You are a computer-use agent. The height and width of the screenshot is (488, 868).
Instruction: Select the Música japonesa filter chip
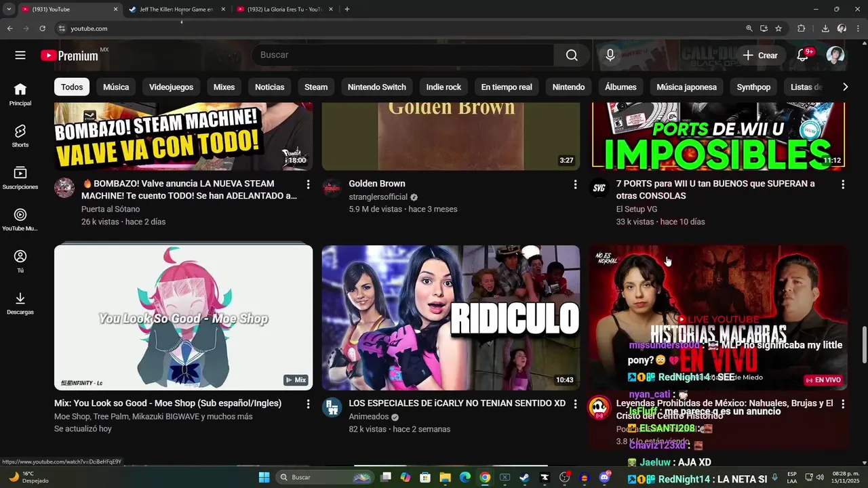tap(686, 87)
